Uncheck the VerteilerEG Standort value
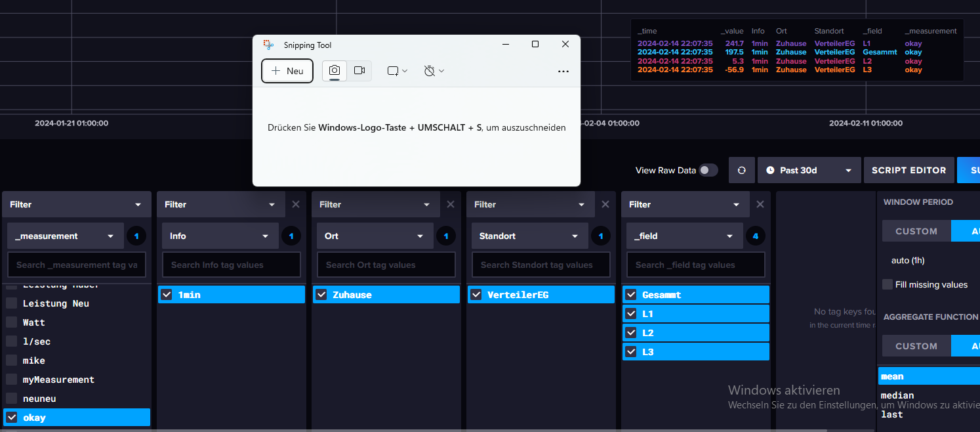 476,295
